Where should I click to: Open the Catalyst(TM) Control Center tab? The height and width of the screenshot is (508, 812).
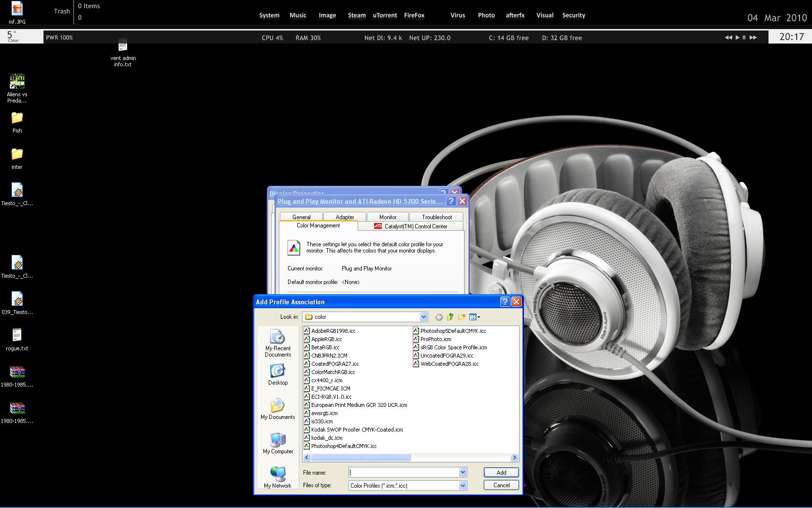[x=411, y=226]
